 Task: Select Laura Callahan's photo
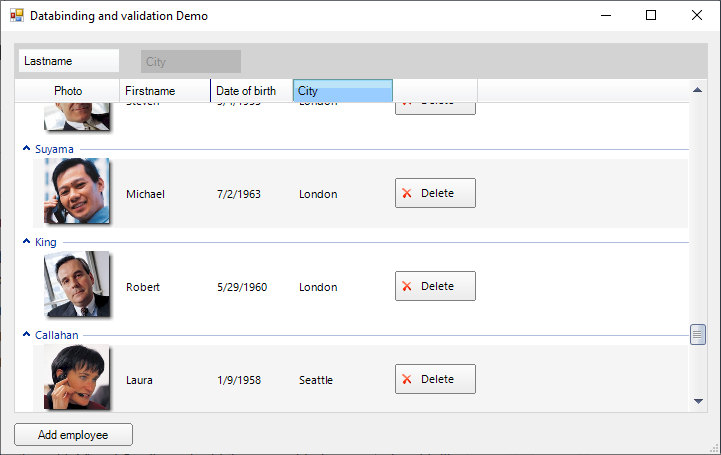76,377
